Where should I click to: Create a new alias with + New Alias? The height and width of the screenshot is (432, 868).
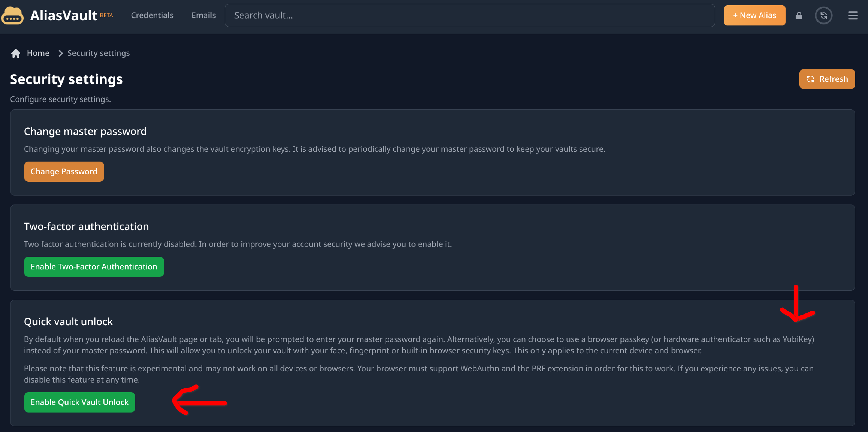[x=754, y=15]
